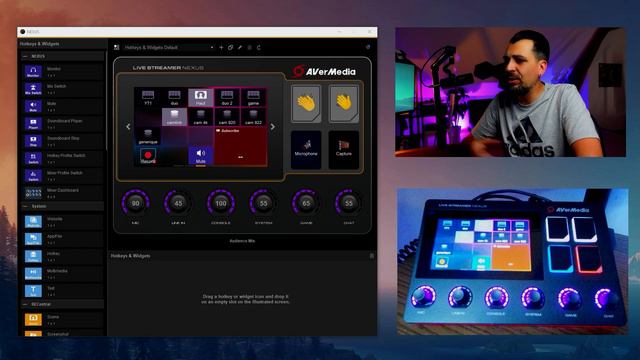Click the generique hotkey

click(x=148, y=136)
